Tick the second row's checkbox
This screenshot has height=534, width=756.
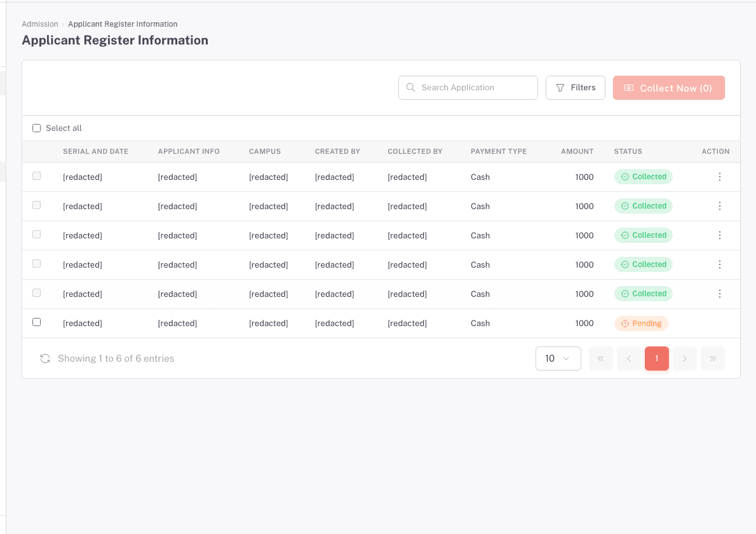coord(37,205)
